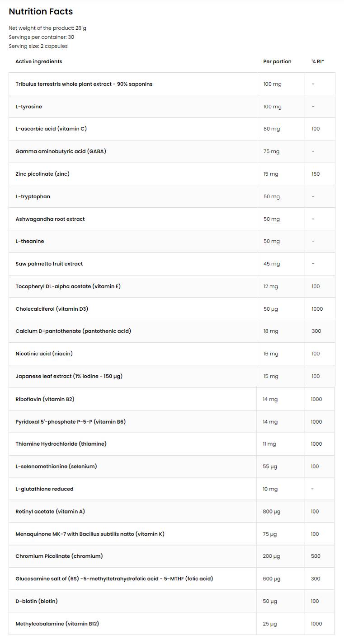Click Retinyl acetate 800 µg amount
Image resolution: width=344 pixels, height=644 pixels.
click(x=272, y=512)
